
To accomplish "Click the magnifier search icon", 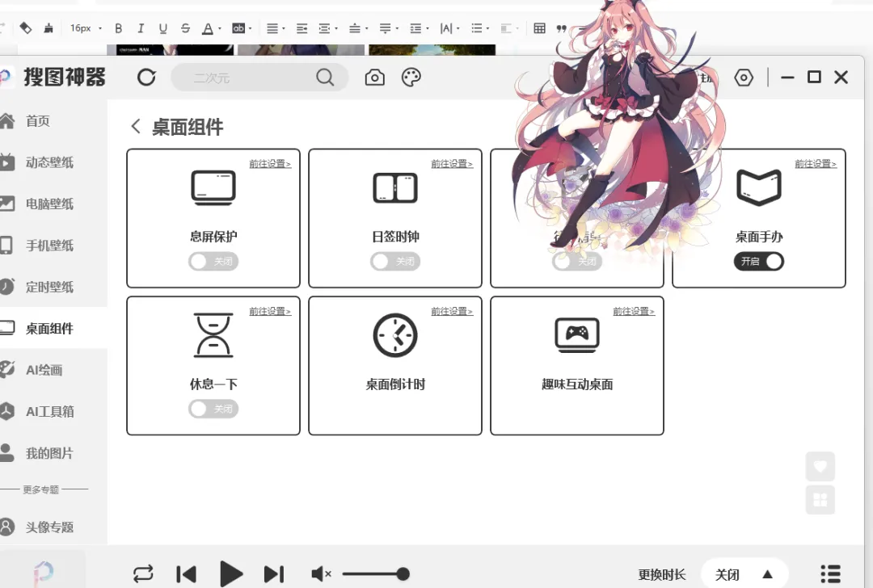I will [325, 78].
